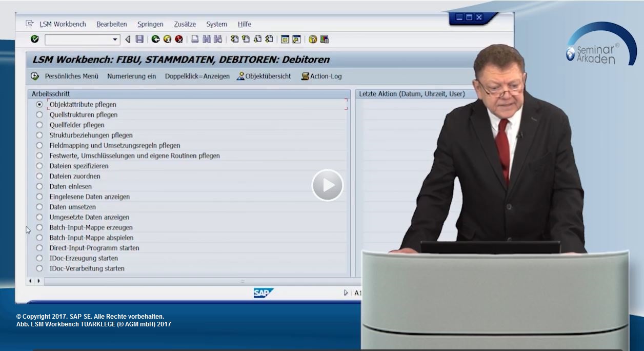Click the Objektübersicht button
Screen dimensions: 644x351
(264, 76)
